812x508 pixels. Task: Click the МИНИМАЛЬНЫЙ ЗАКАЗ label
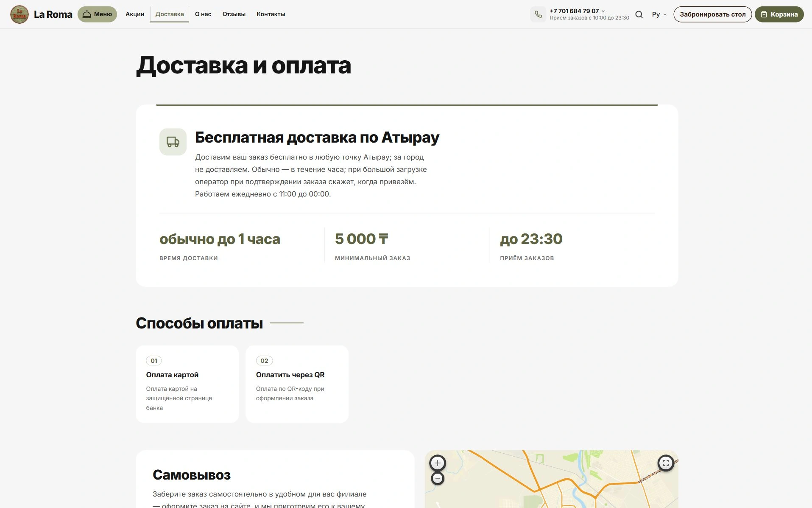coord(373,258)
